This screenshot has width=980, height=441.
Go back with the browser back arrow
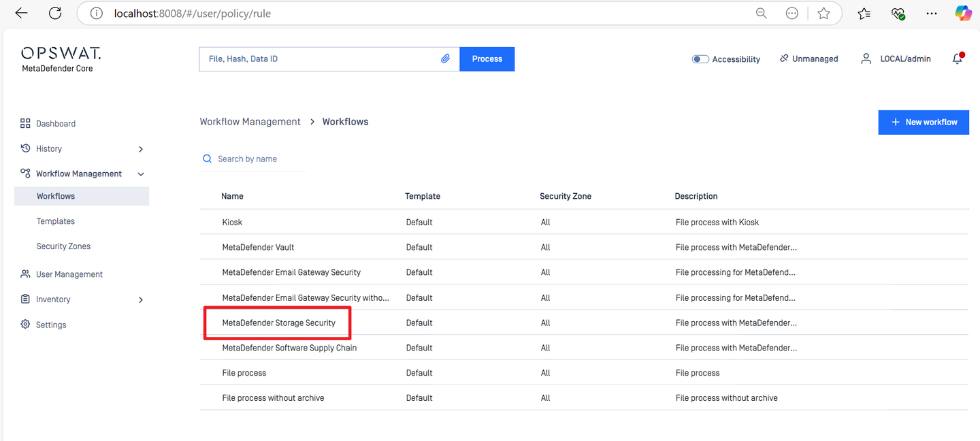pyautogui.click(x=21, y=13)
